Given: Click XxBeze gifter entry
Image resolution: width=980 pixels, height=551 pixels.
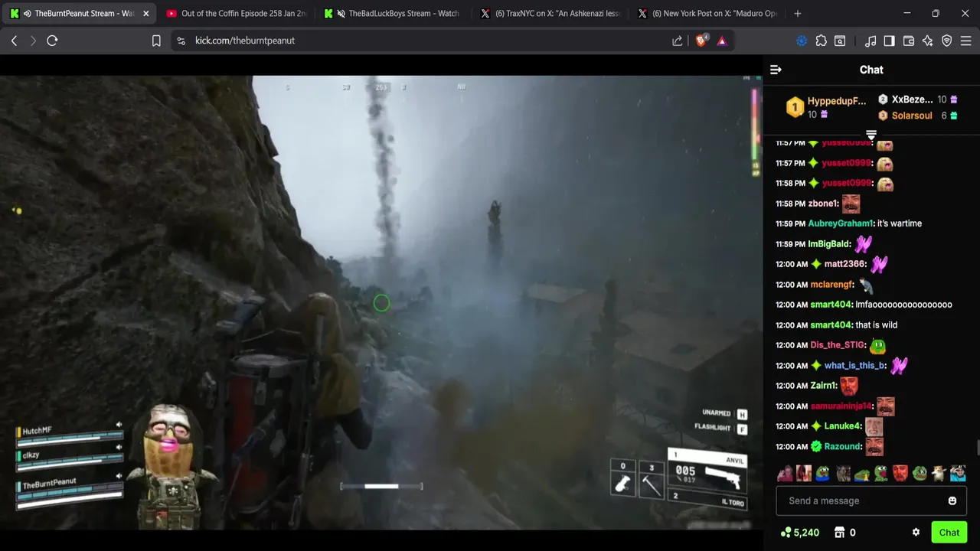Looking at the screenshot, I should point(917,99).
